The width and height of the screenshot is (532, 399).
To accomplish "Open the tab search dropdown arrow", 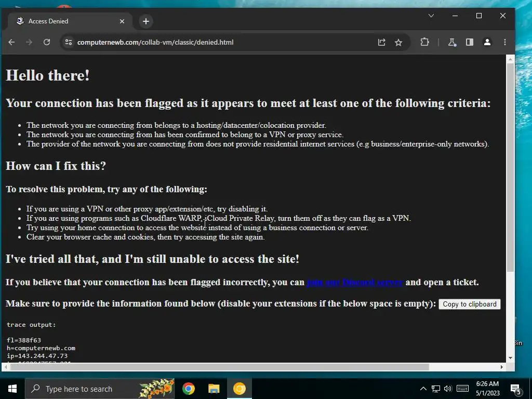I will (x=431, y=16).
